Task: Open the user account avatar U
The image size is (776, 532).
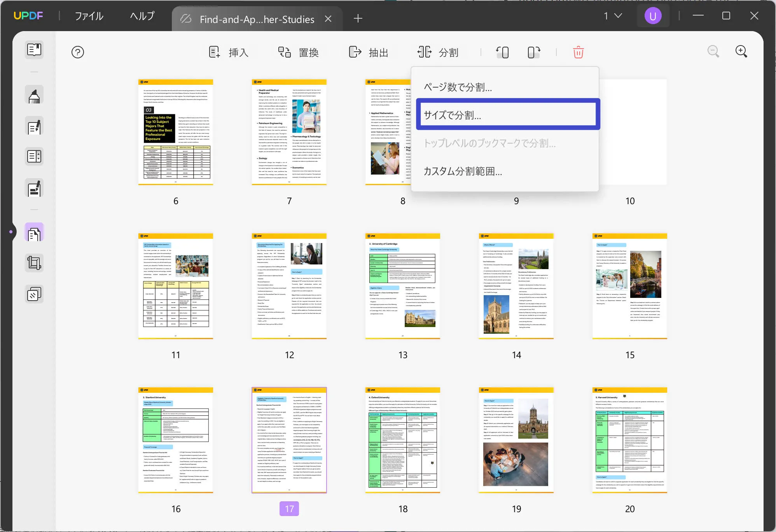Action: coord(653,16)
